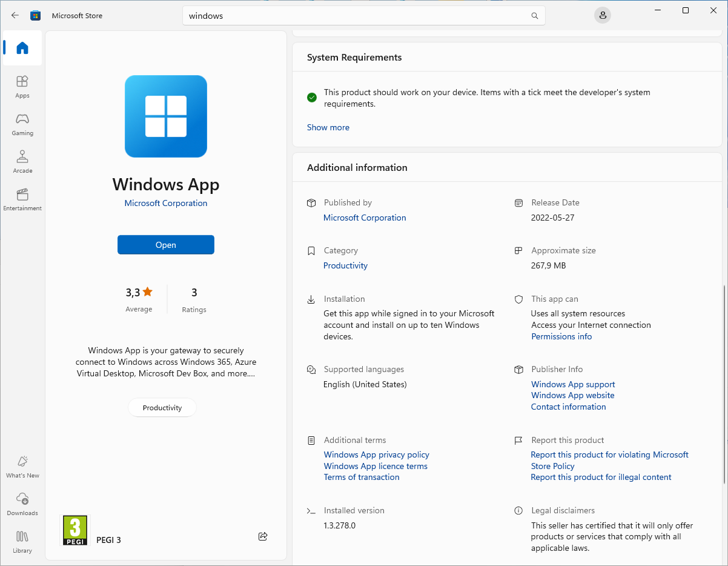The height and width of the screenshot is (566, 728).
Task: Open the Apps section in sidebar
Action: tap(22, 87)
